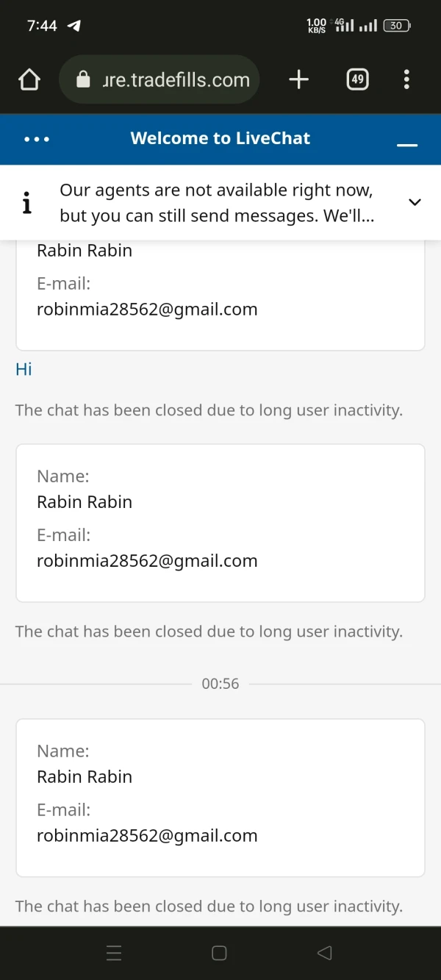Image resolution: width=441 pixels, height=980 pixels.
Task: Tap the Android back navigation button
Action: coord(324,953)
